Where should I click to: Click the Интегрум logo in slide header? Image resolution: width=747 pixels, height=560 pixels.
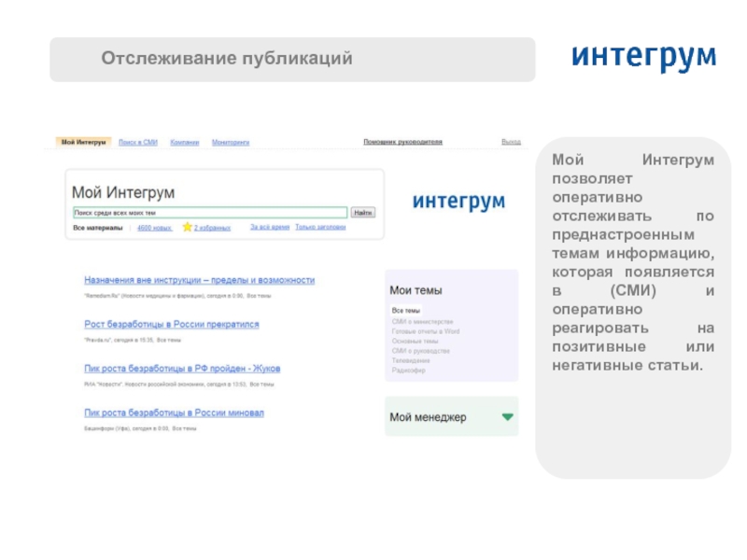click(643, 57)
